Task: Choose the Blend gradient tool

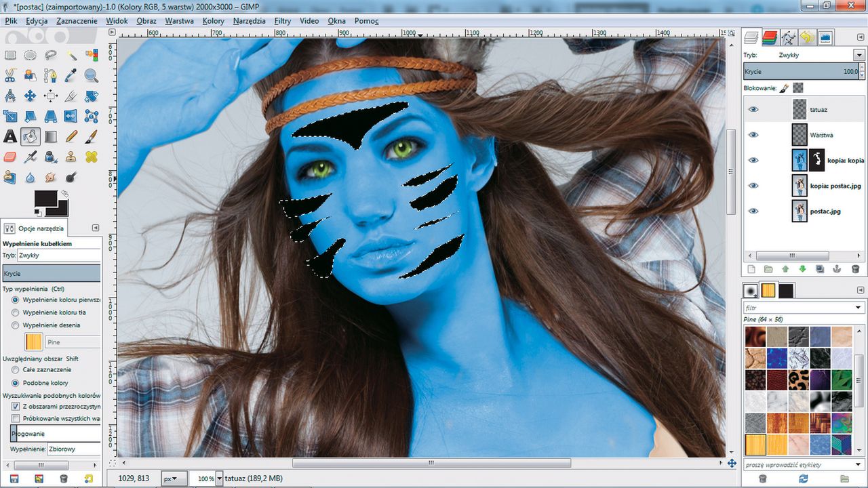Action: 51,137
